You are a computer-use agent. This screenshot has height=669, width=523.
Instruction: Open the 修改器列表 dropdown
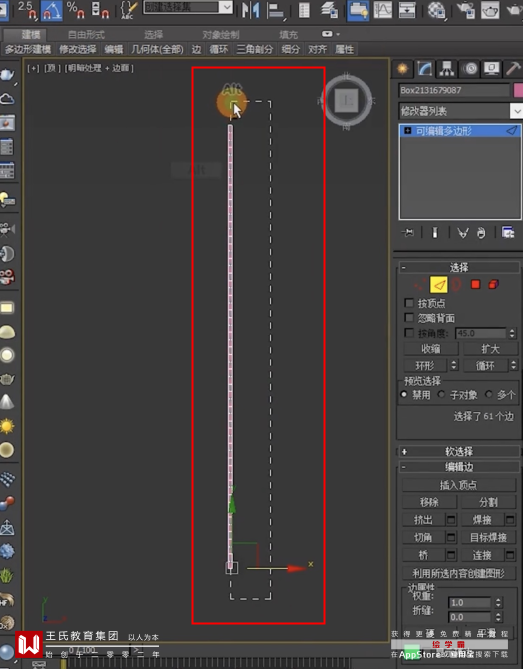[516, 111]
